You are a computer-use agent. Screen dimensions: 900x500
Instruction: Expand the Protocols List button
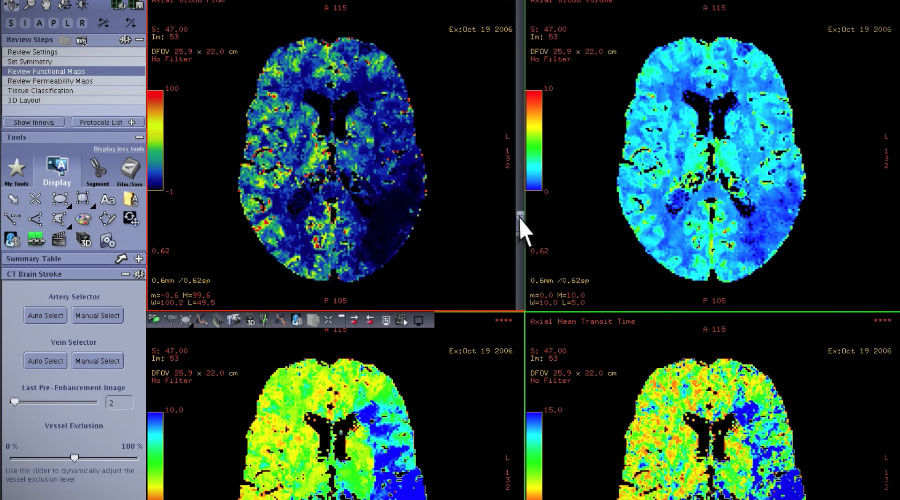pyautogui.click(x=107, y=122)
